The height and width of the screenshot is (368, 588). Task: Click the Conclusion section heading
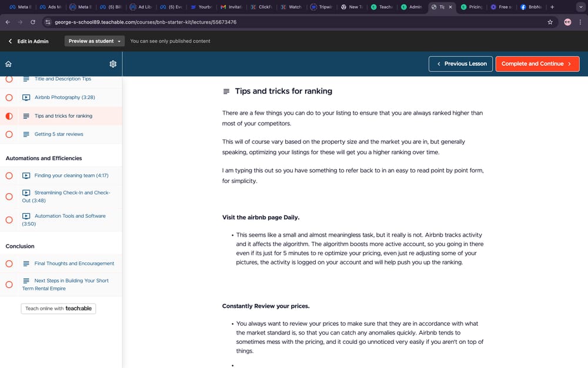click(x=20, y=246)
